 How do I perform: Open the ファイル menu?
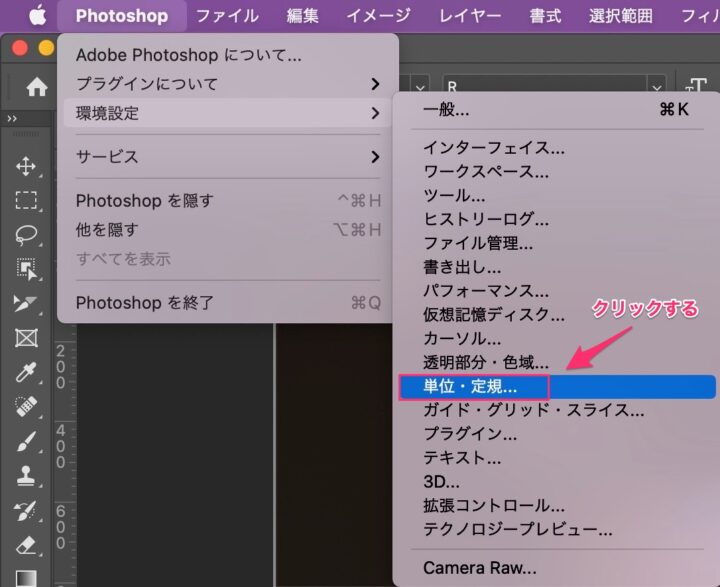(x=227, y=16)
